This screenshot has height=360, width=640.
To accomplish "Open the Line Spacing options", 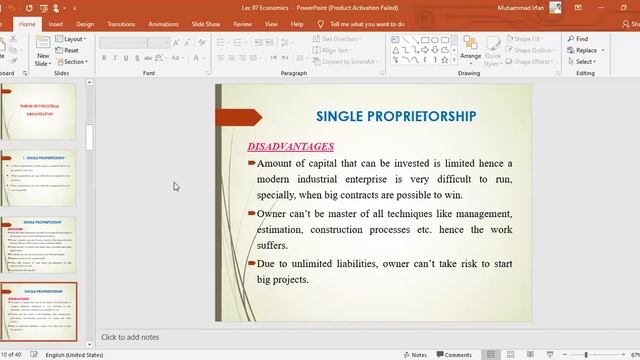I will [287, 42].
